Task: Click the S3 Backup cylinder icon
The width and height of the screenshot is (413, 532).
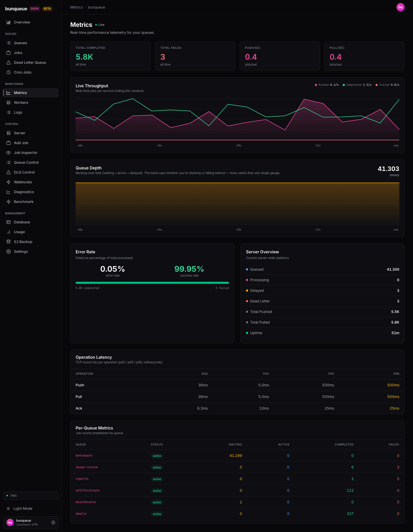Action: coord(9,242)
